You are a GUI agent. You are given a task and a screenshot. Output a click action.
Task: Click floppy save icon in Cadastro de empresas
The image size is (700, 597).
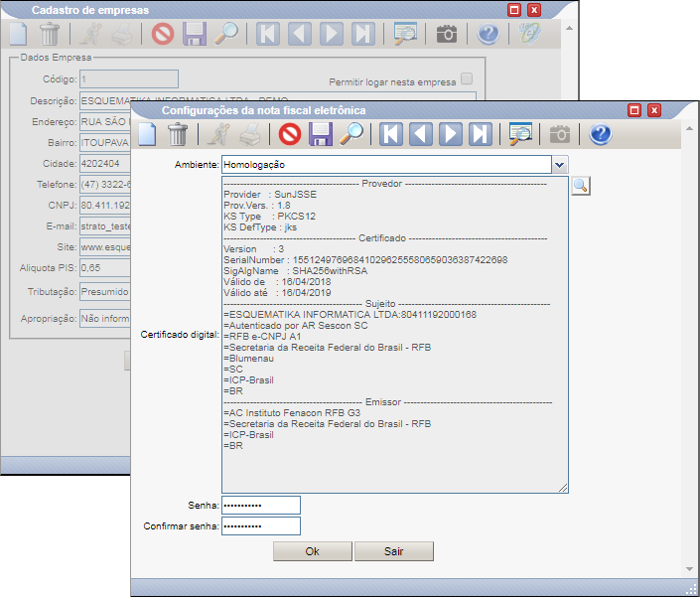pos(195,34)
